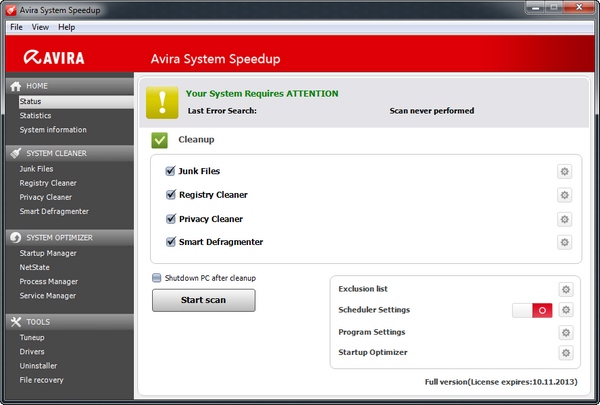Click the 'Scan never performed' text
Image resolution: width=600 pixels, height=405 pixels.
click(432, 111)
